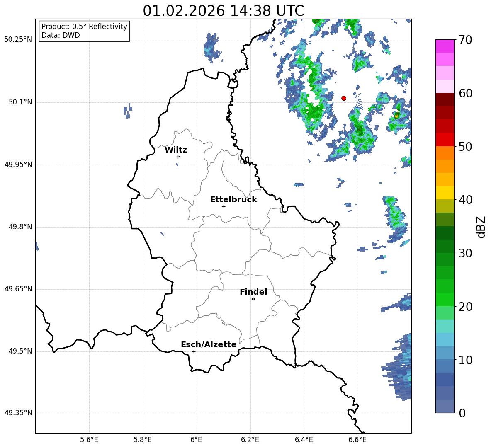
Task: Click the 6.6°E longitude label
Action: pos(357,440)
